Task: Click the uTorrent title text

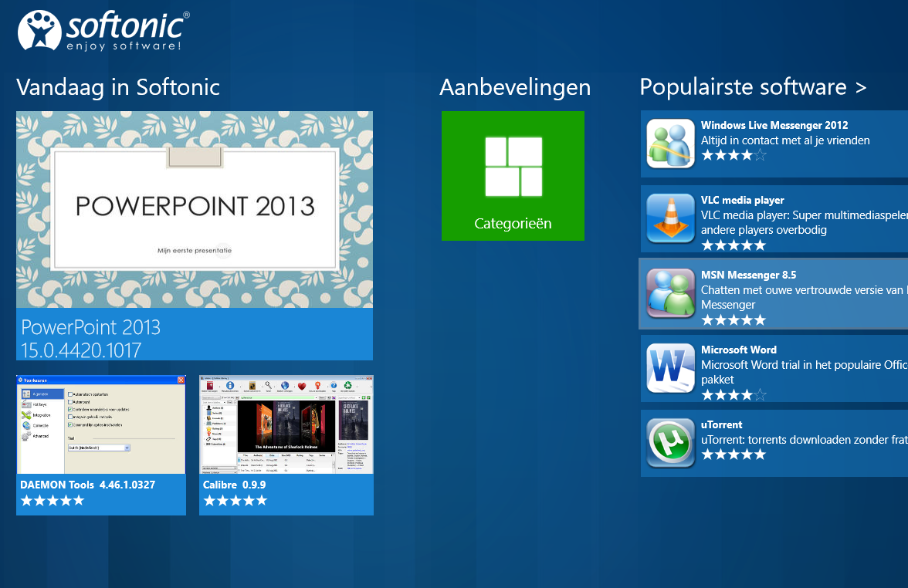Action: [721, 424]
